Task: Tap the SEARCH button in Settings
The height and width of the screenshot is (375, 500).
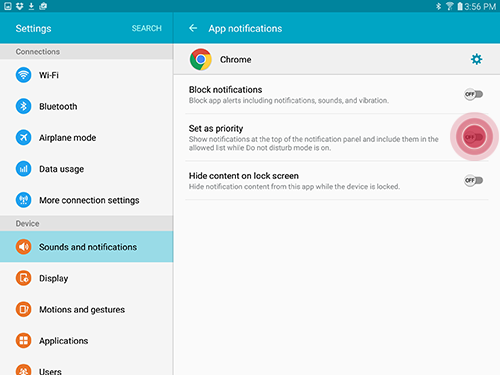Action: (x=146, y=28)
